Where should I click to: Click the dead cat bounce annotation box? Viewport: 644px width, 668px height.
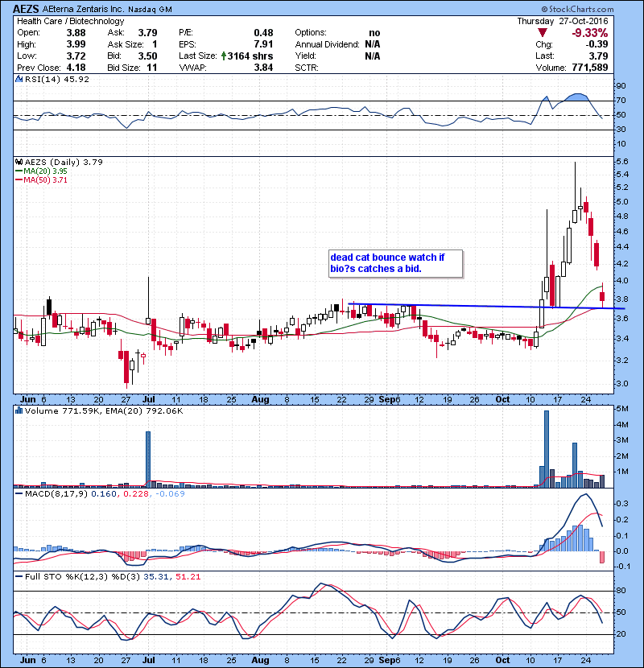pyautogui.click(x=395, y=264)
